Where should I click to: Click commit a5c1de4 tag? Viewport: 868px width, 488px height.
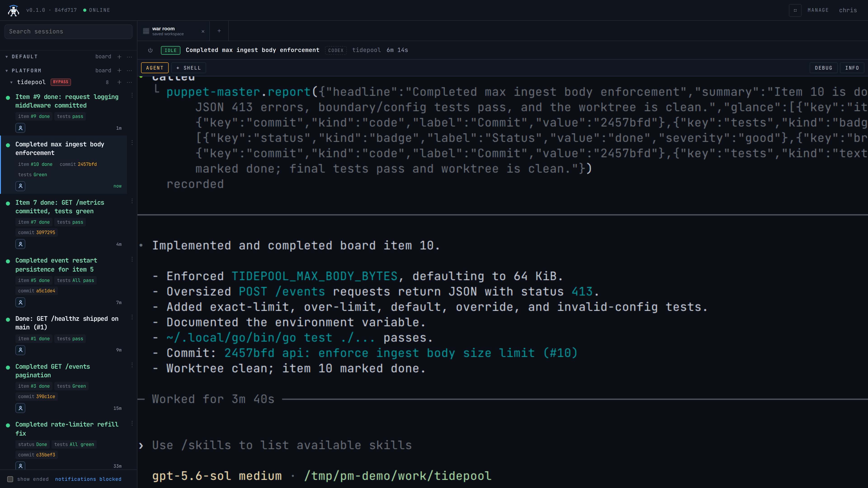coord(36,291)
